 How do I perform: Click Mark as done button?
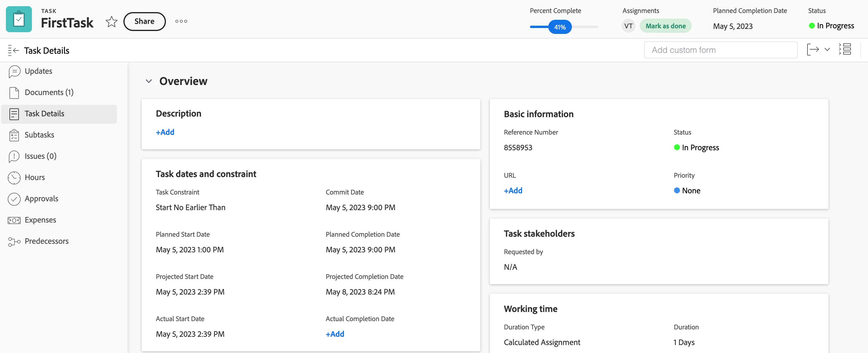pyautogui.click(x=665, y=26)
